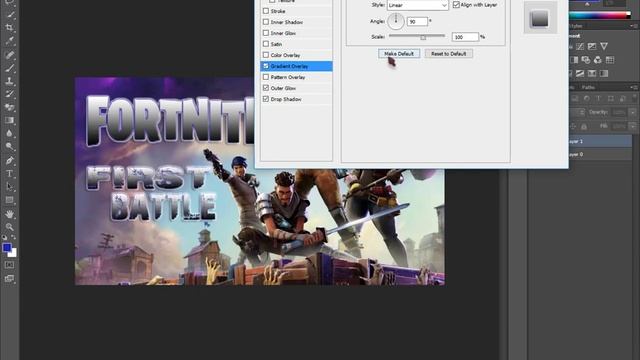Screen dimensions: 640x360
Task: Select the Hand tool
Action: point(9,214)
